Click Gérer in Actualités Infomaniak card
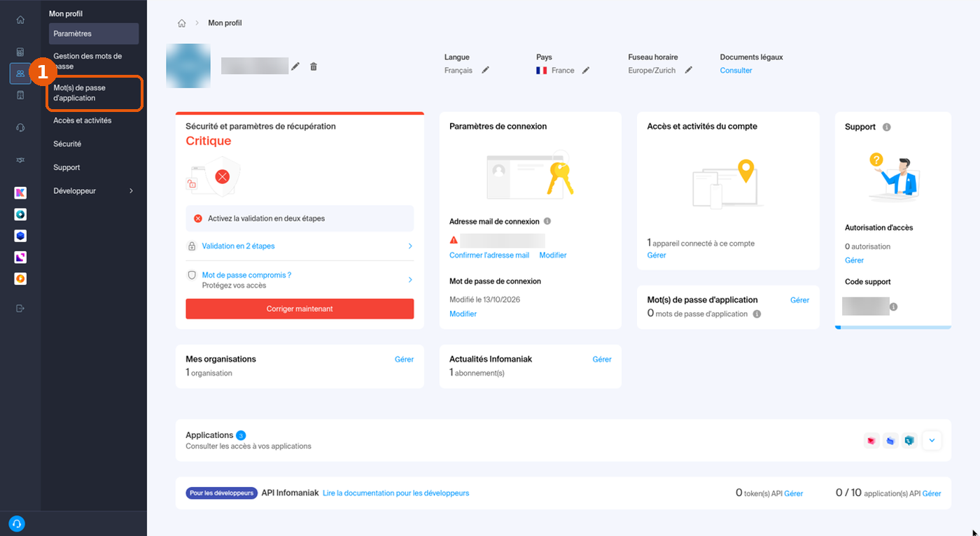Viewport: 980px width, 536px height. [x=602, y=359]
